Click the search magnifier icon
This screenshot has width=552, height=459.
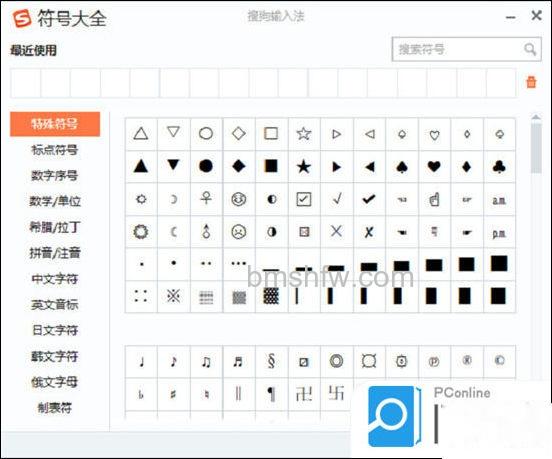(x=530, y=49)
